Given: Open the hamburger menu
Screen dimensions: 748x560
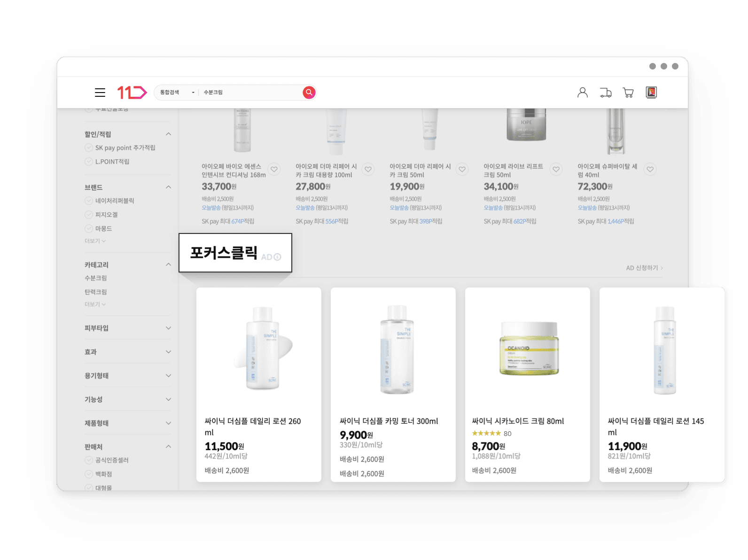Looking at the screenshot, I should (100, 93).
